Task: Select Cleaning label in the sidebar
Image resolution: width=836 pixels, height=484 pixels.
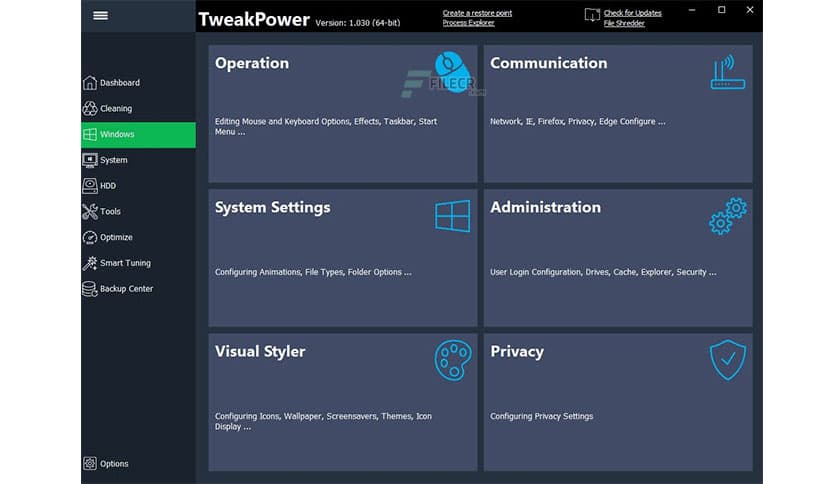Action: click(116, 108)
